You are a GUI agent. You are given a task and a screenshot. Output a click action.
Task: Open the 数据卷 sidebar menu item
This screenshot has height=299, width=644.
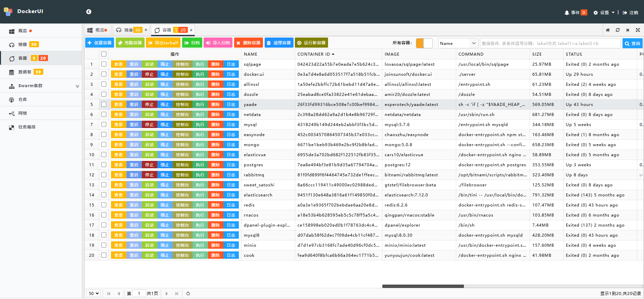pos(25,72)
